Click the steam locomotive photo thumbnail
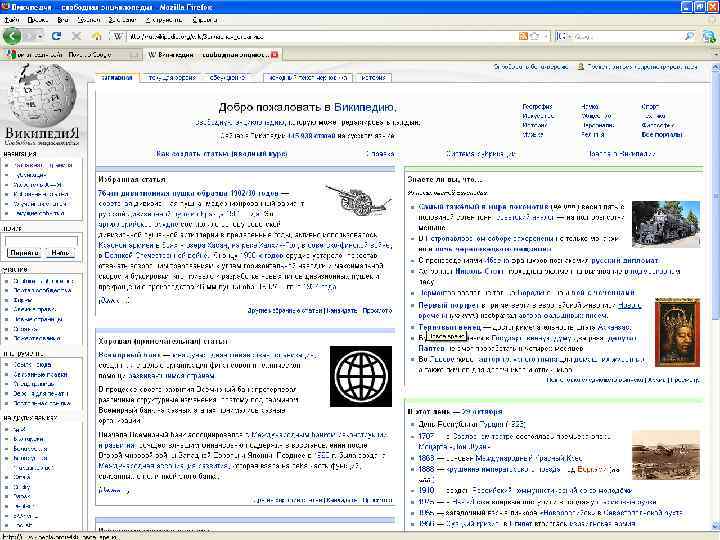The image size is (720, 540). (x=666, y=224)
